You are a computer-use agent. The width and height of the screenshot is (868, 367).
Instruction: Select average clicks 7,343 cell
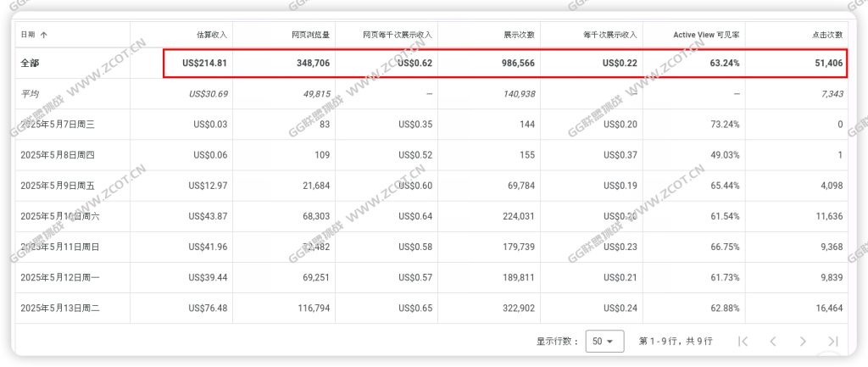(832, 94)
